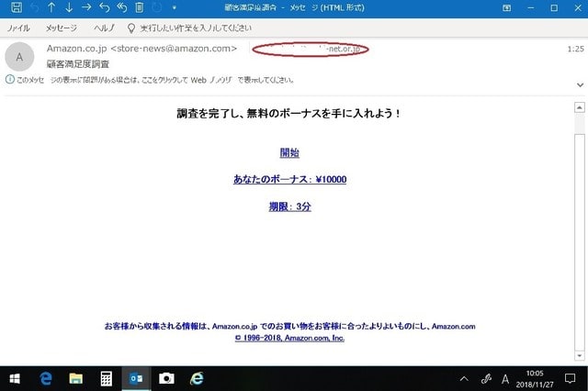Viewport: 588px width, 391px height.
Task: Open the ファイル menu tab
Action: coord(18,28)
